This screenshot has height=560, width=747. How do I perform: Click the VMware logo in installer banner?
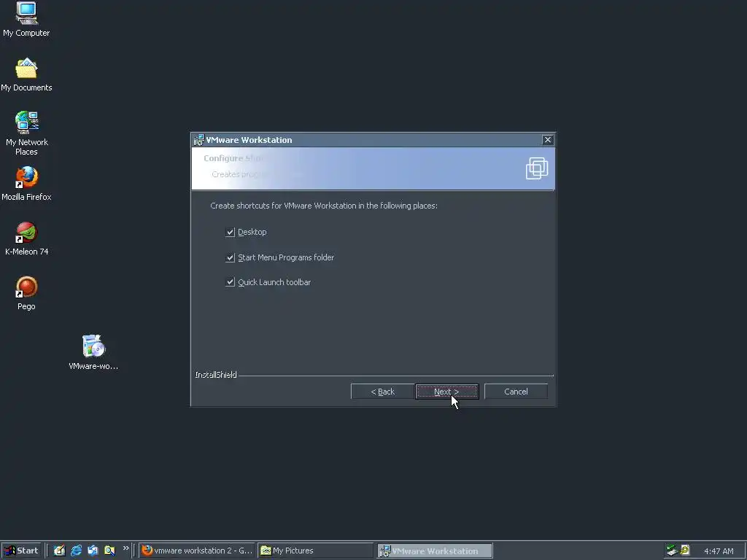536,168
